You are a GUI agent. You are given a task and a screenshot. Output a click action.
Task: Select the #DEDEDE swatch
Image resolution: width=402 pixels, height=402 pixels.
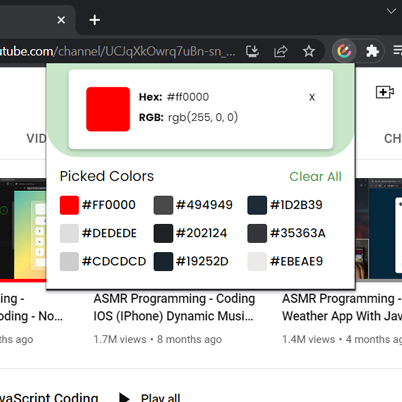[69, 233]
